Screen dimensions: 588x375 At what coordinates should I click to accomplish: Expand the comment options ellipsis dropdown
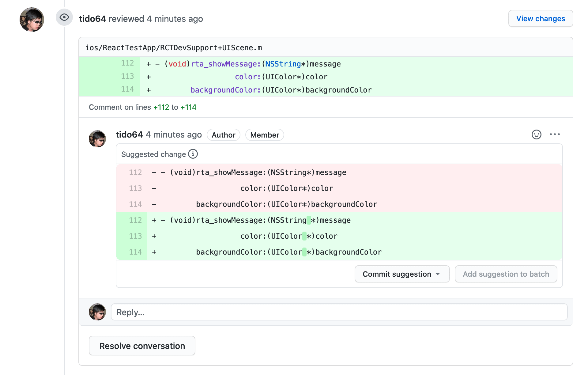[555, 134]
